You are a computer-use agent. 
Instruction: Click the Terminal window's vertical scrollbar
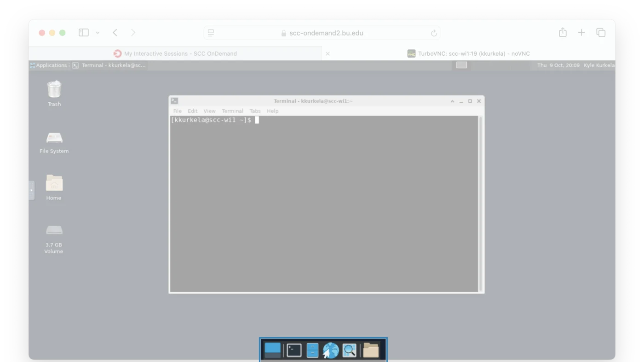click(x=480, y=204)
